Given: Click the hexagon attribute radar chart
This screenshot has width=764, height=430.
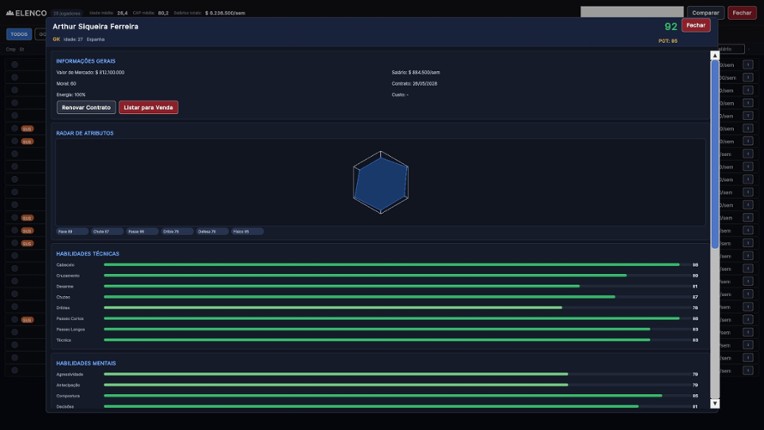Looking at the screenshot, I should (x=380, y=182).
